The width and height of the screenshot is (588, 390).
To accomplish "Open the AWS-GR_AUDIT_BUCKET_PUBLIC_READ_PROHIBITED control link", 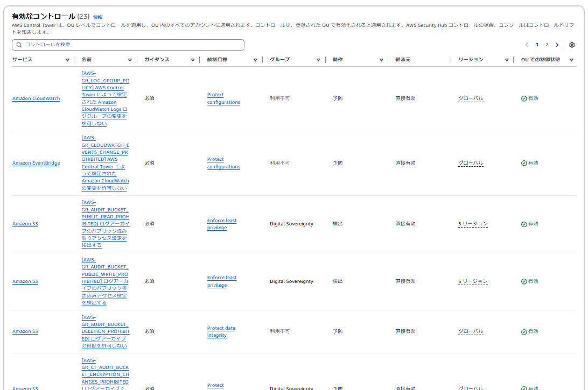I will point(106,224).
